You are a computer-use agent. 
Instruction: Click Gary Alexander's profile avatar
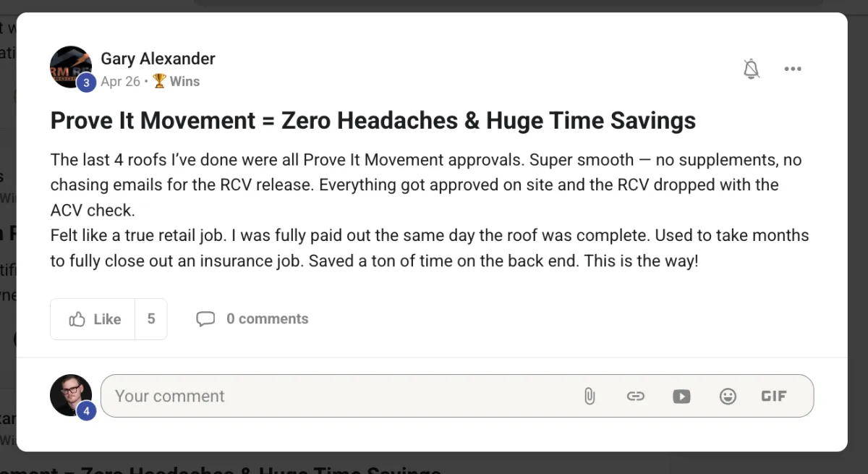70,67
